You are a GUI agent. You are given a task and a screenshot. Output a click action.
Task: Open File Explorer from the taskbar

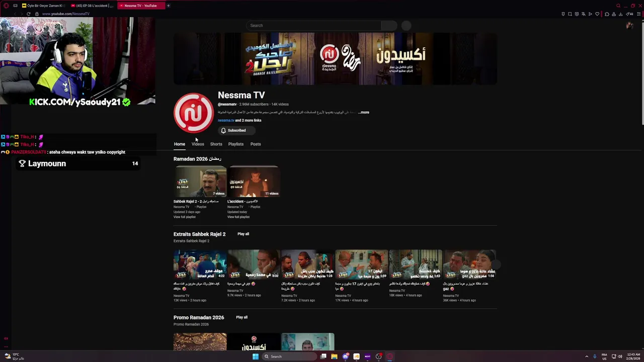pos(334,356)
